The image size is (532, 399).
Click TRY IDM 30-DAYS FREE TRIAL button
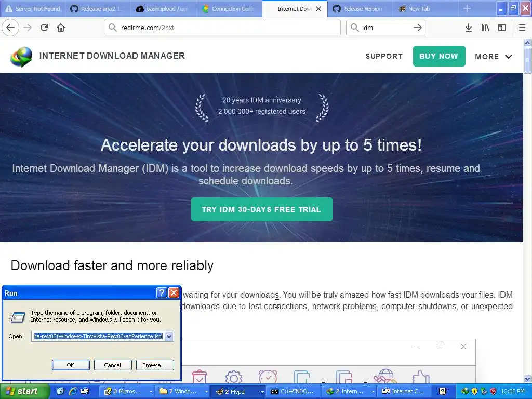(262, 209)
